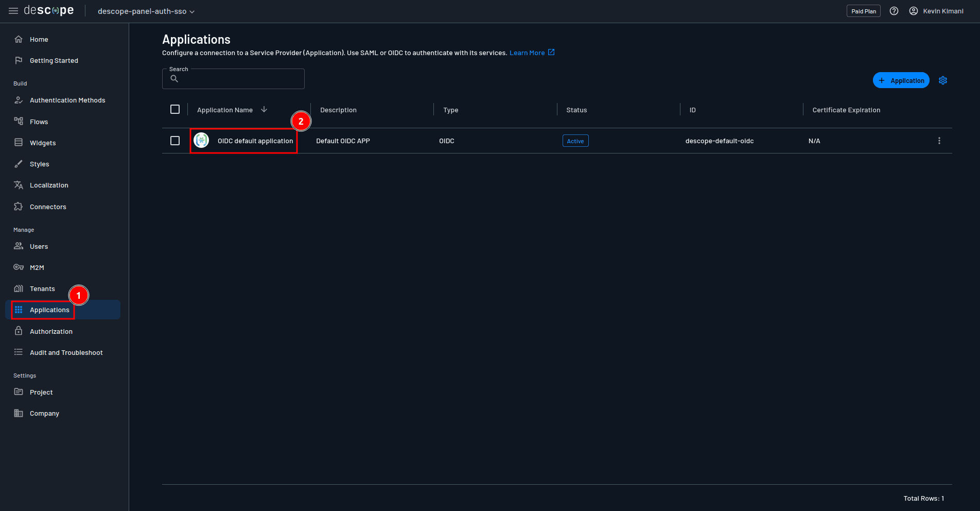Open the Authorization lock icon
The image size is (980, 511).
pyautogui.click(x=19, y=331)
